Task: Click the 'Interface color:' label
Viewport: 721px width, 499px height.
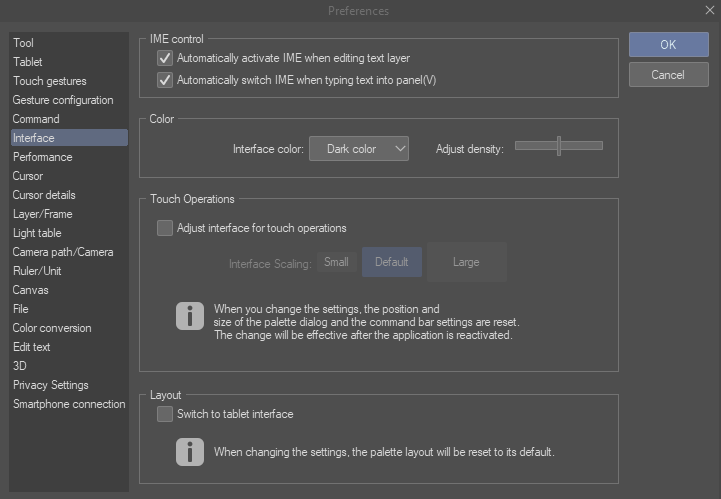Action: 268,149
